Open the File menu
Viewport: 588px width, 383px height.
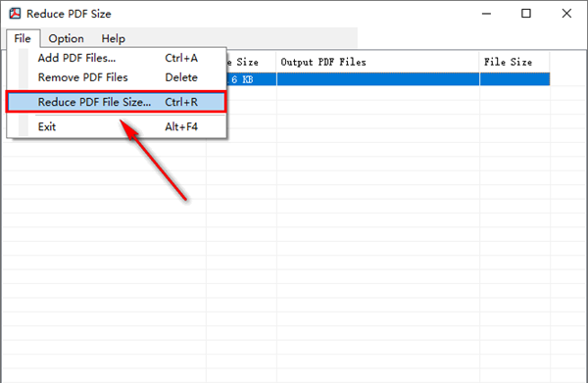coord(23,38)
